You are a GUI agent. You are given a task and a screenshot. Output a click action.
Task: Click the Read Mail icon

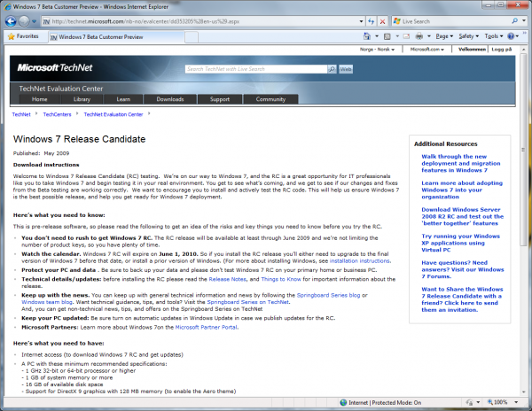coord(406,36)
